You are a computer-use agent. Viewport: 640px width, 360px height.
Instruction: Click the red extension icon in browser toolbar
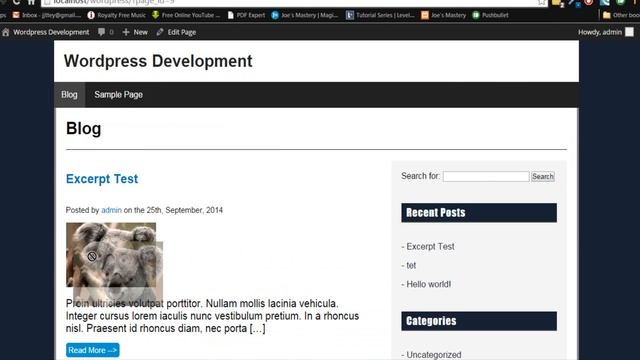pyautogui.click(x=589, y=2)
